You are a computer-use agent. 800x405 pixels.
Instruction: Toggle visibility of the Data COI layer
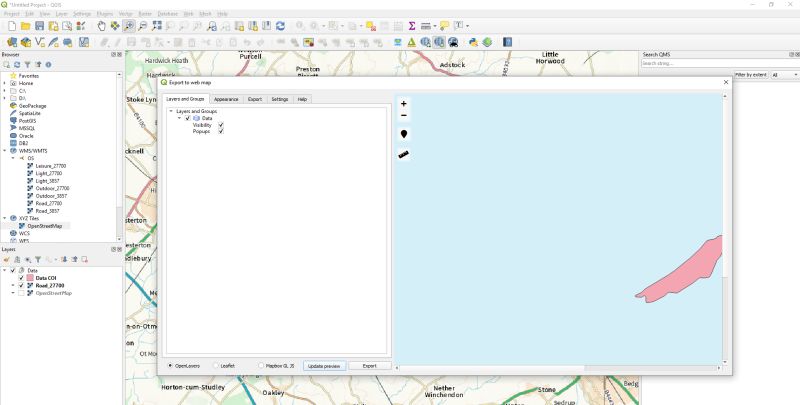(21, 278)
